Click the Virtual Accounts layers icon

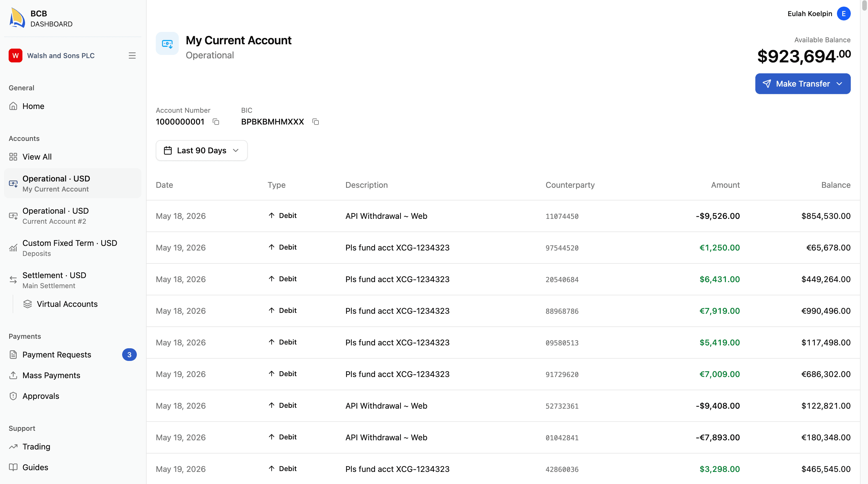[x=28, y=304]
